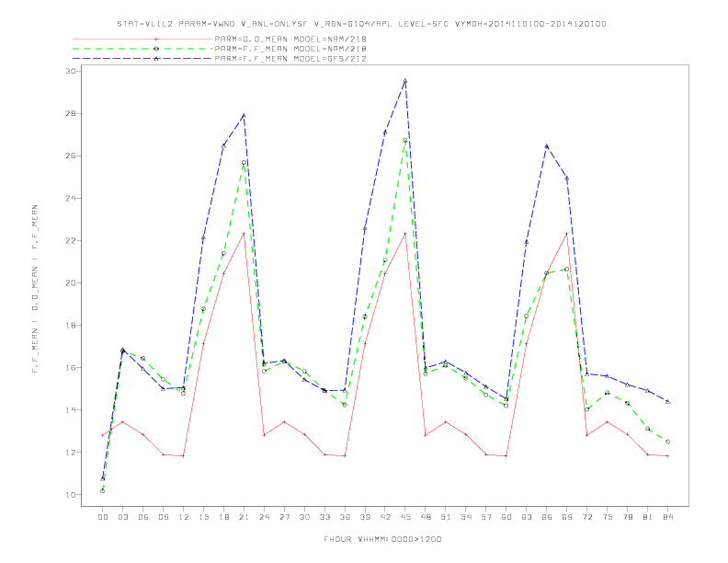Click the y-axis tick label 10
The image size is (728, 563).
[71, 495]
